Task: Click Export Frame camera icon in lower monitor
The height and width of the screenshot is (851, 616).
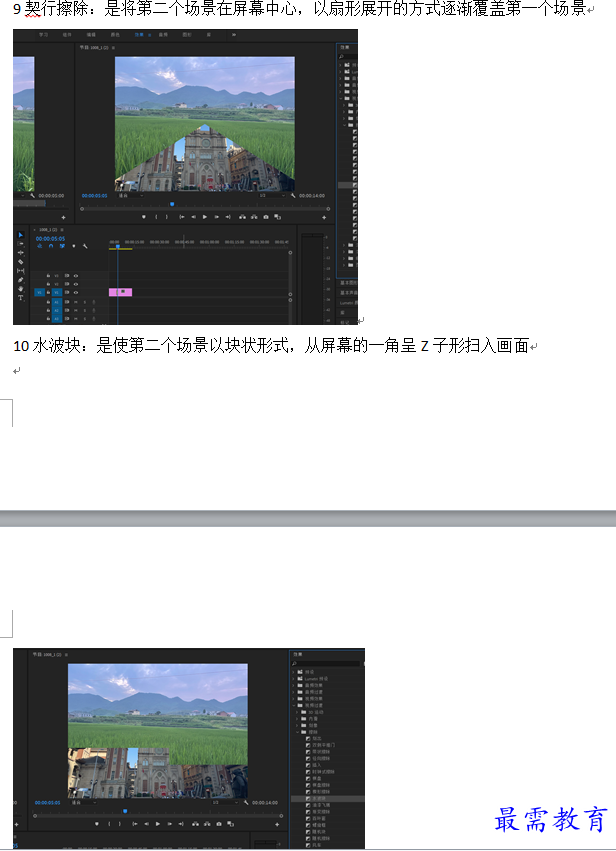Action: pos(219,824)
